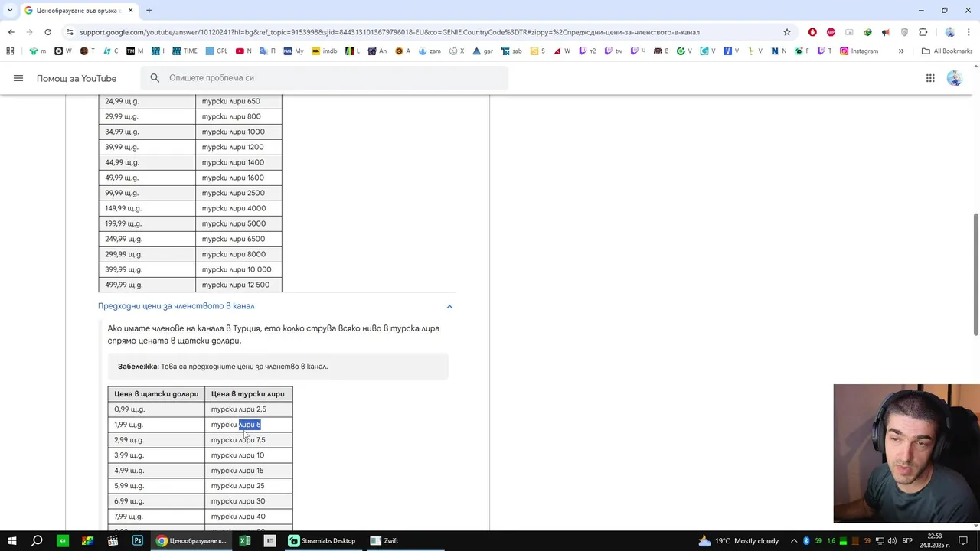Open the Windows Start menu

[11, 540]
